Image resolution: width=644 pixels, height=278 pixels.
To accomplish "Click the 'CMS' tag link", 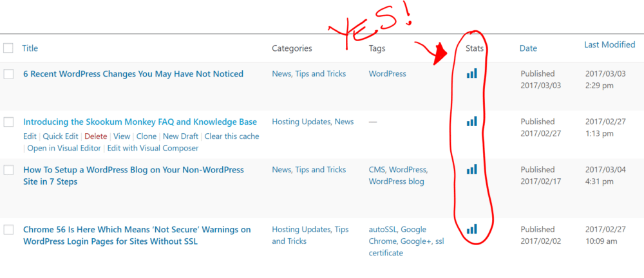I will [x=377, y=170].
